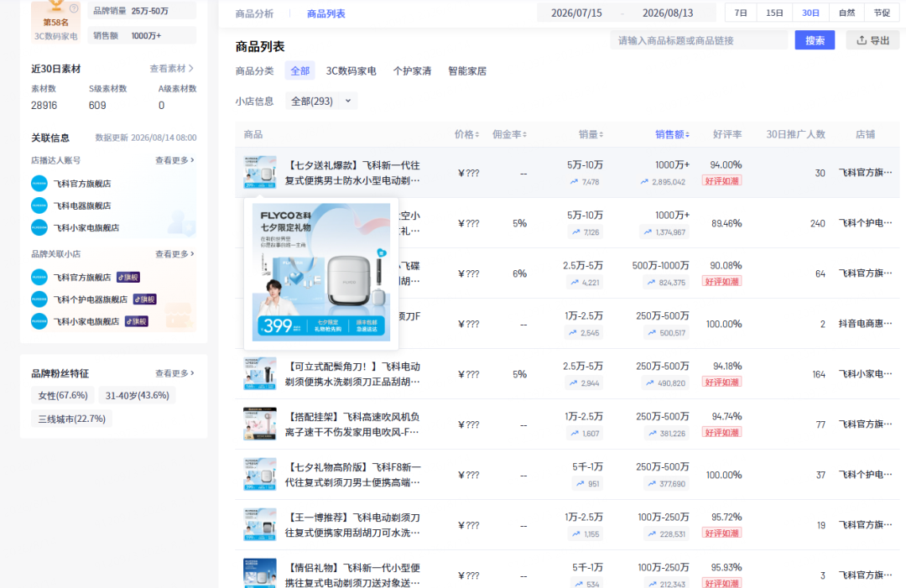Click 素材数 value 28916
Screen dimensions: 906x588
click(x=44, y=106)
